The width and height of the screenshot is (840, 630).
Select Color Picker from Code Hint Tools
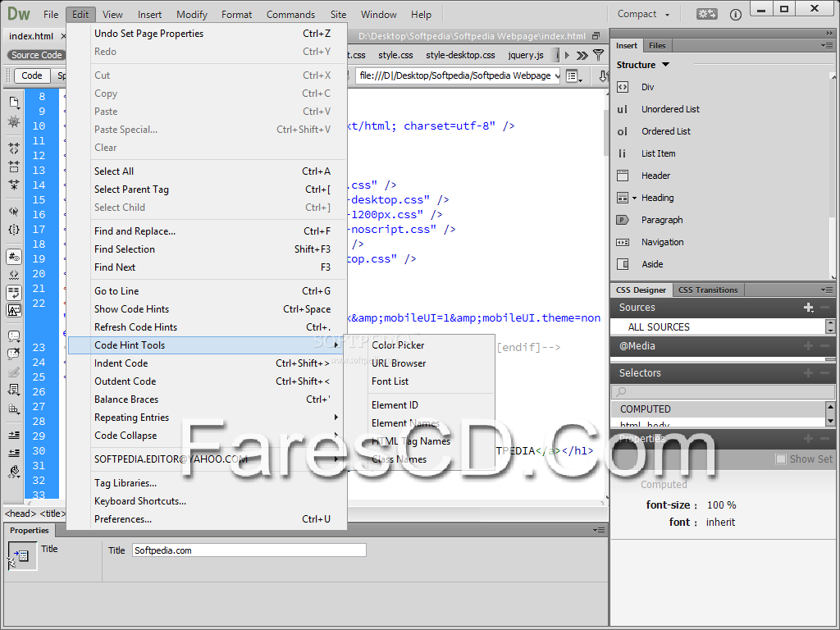(x=398, y=345)
